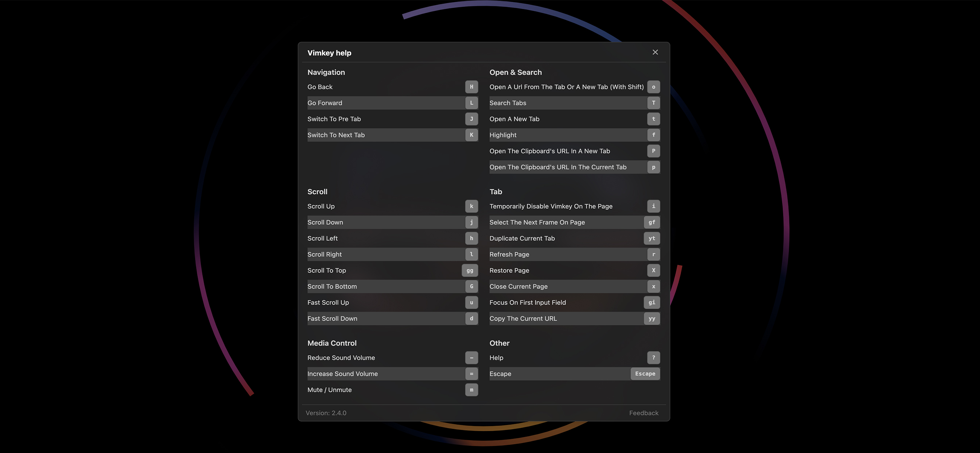Image resolution: width=980 pixels, height=453 pixels.
Task: Select Open The Clipboard's URL In A New Tab
Action: pos(550,151)
